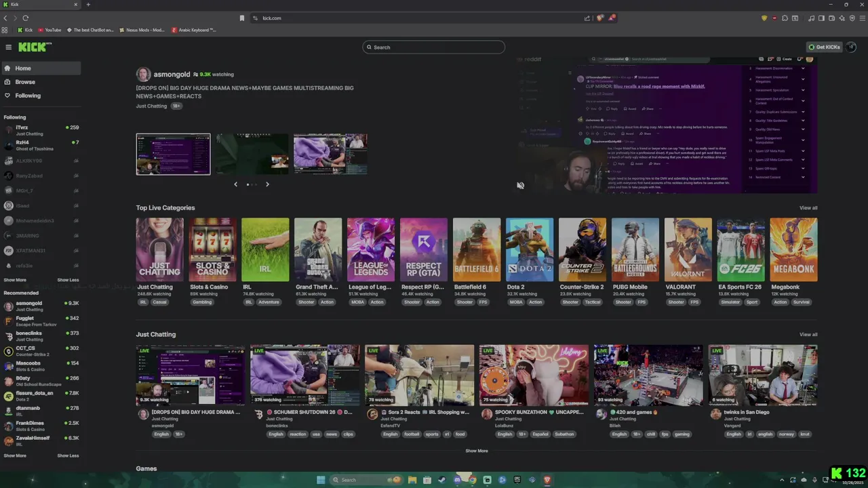Screen dimensions: 868x488
Task: Click View all for Top Live Categories
Action: (x=808, y=208)
